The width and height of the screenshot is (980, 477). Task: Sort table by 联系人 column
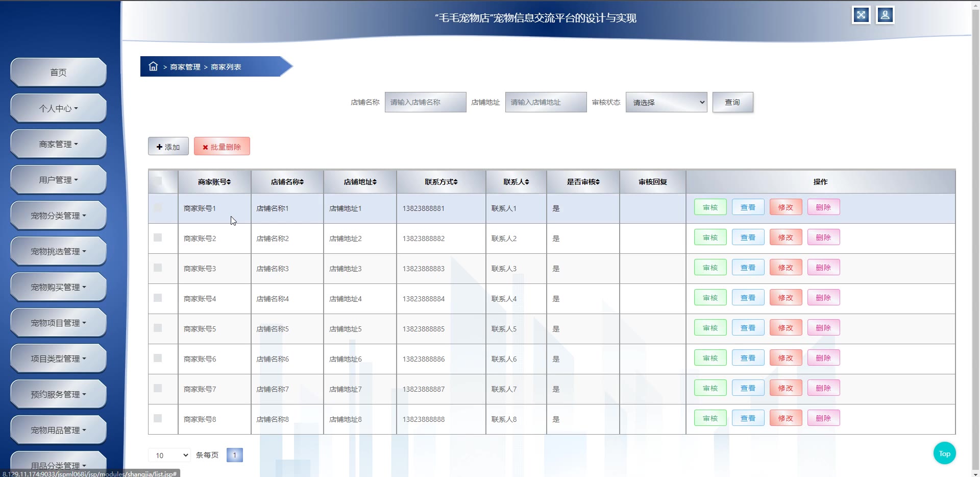[516, 182]
